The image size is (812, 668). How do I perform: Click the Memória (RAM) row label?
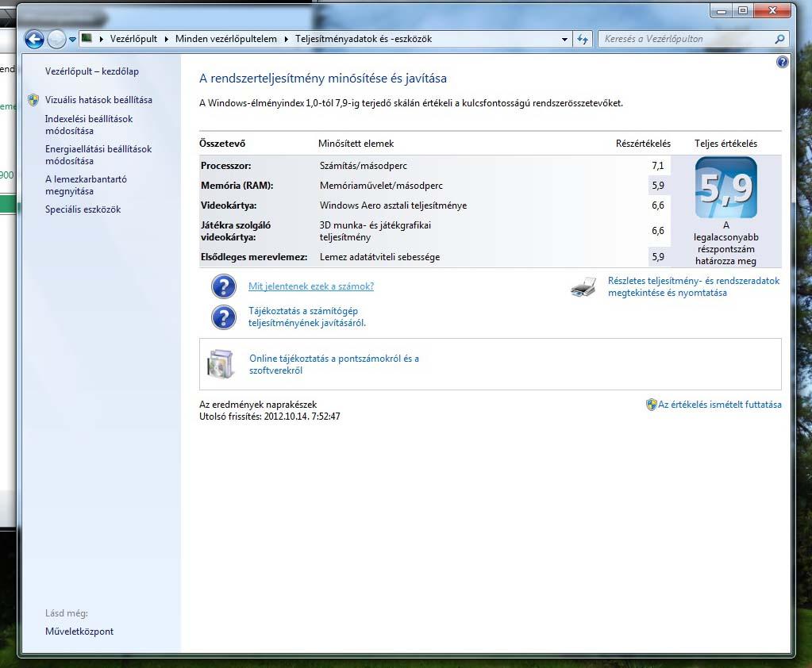[237, 185]
